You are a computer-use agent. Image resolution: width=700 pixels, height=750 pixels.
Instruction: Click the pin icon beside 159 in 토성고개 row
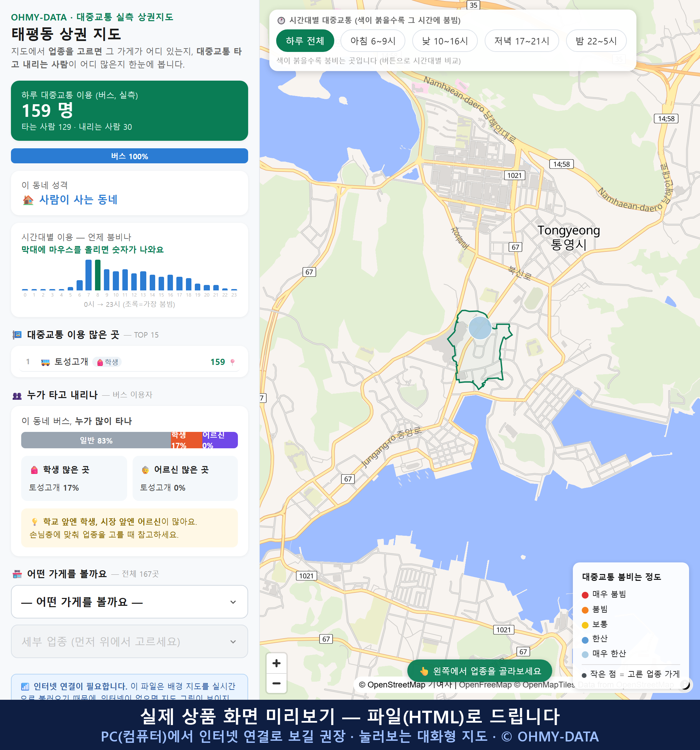232,362
